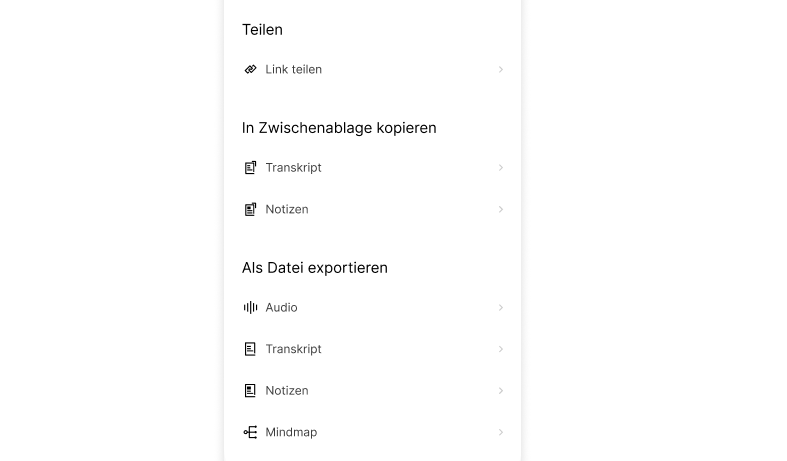Open chevron for export Transkript file row
The height and width of the screenshot is (461, 787).
coord(501,349)
